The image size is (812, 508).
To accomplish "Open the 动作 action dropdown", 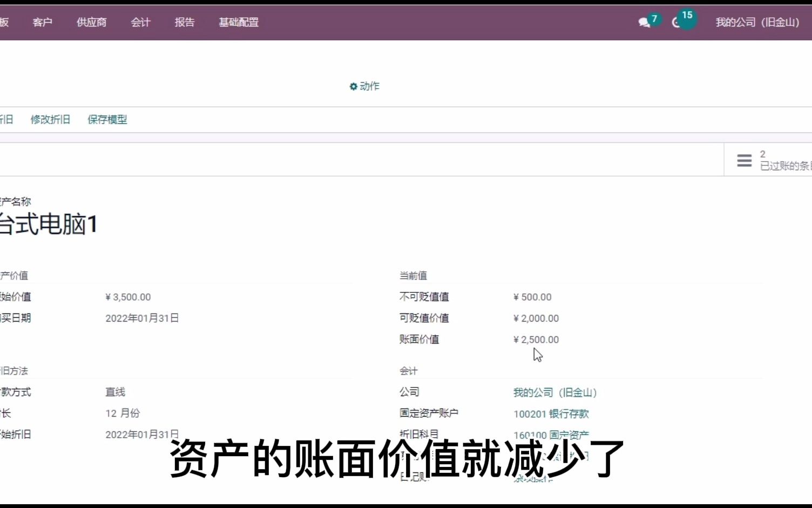I will (x=364, y=86).
